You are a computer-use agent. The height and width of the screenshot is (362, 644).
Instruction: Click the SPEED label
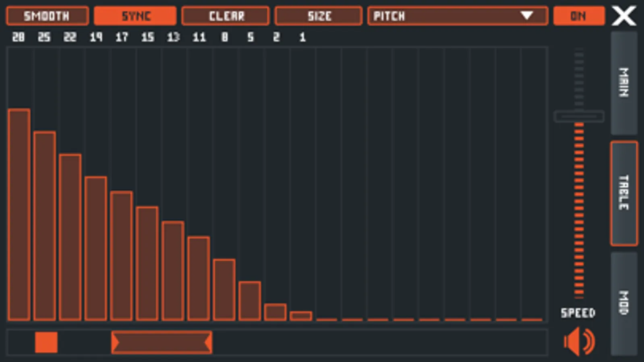pos(578,313)
